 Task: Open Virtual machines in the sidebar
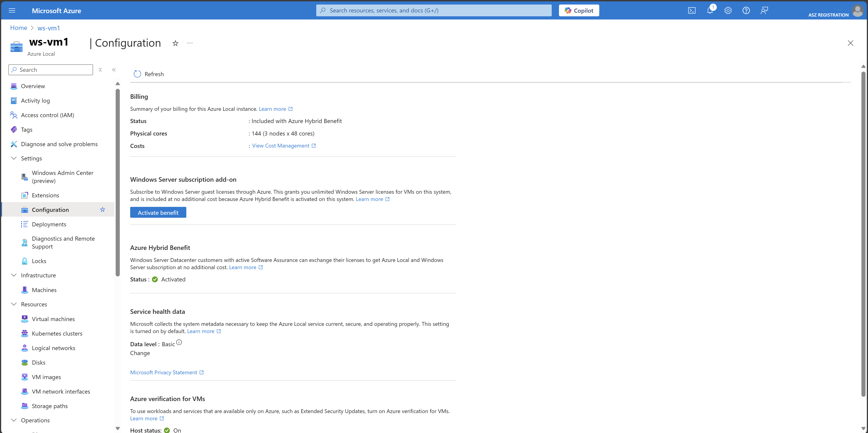click(53, 319)
